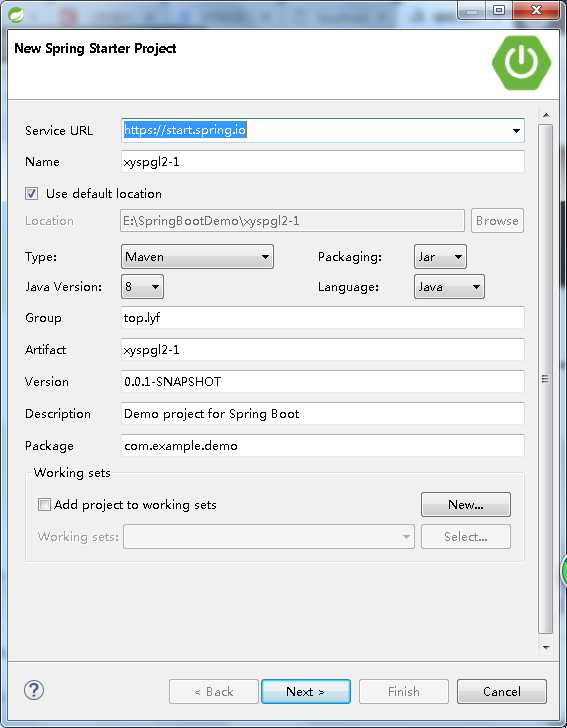Viewport: 567px width, 728px height.
Task: Click the Next button
Action: click(x=306, y=692)
